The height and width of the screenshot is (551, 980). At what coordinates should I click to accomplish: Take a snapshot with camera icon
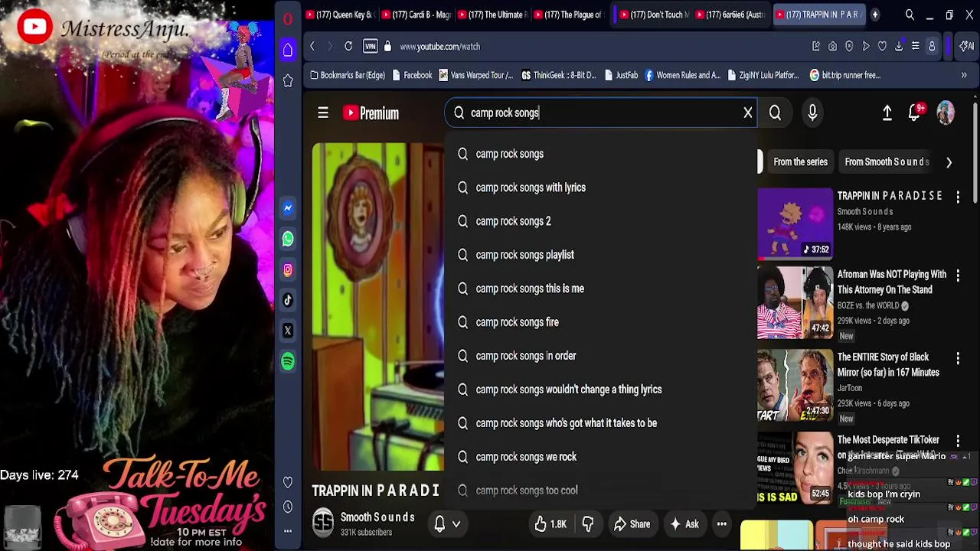tap(833, 47)
